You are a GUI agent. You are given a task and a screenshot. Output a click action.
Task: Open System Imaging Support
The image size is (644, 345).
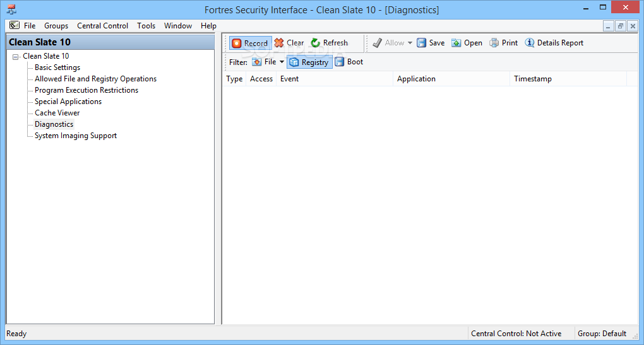[x=76, y=136]
